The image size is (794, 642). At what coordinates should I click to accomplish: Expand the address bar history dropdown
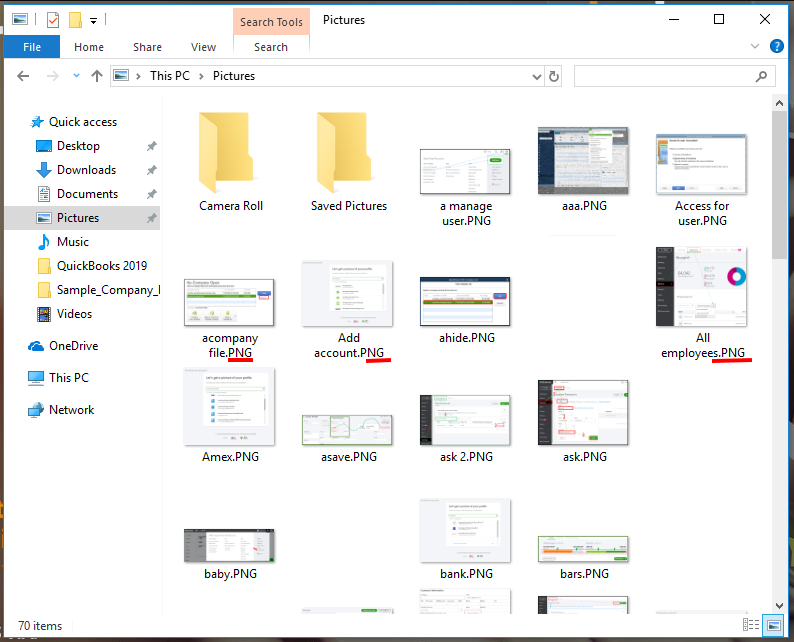click(537, 76)
